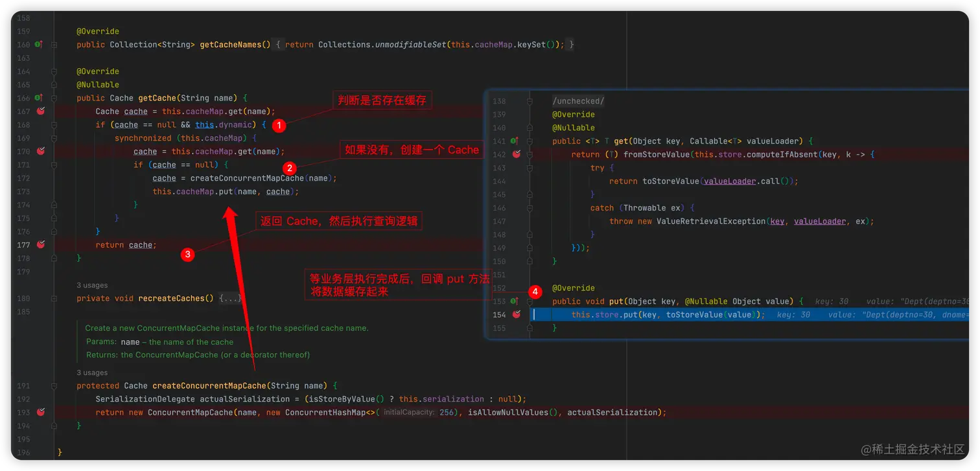Click line number 193 in the gutter
Viewport: 980px width, 471px height.
click(24, 412)
